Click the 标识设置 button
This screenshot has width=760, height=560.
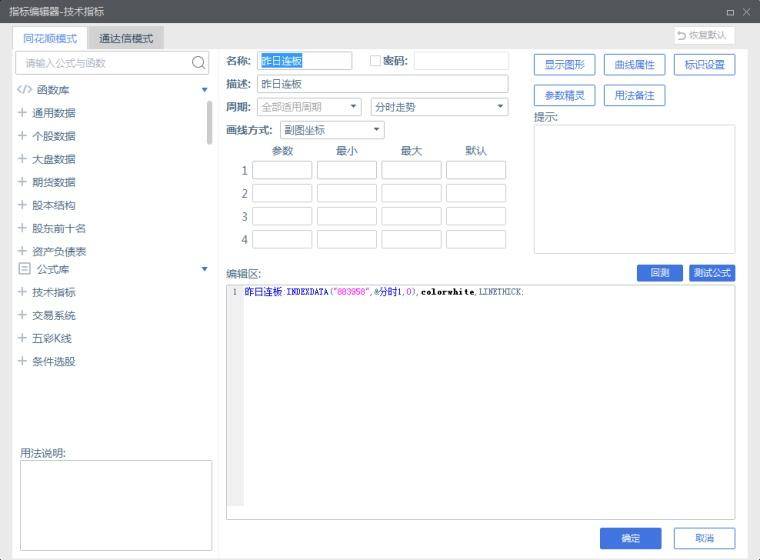click(x=704, y=64)
